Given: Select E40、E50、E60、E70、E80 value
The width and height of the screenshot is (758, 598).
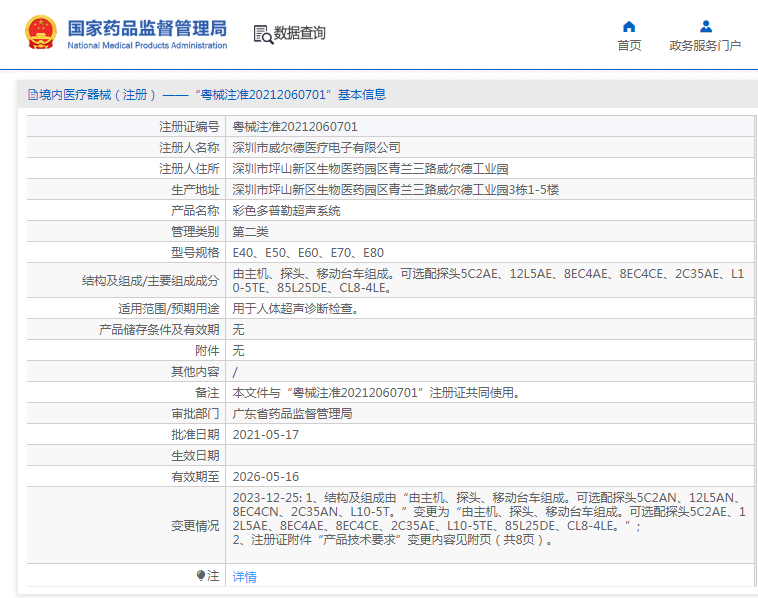Looking at the screenshot, I should click(308, 252).
